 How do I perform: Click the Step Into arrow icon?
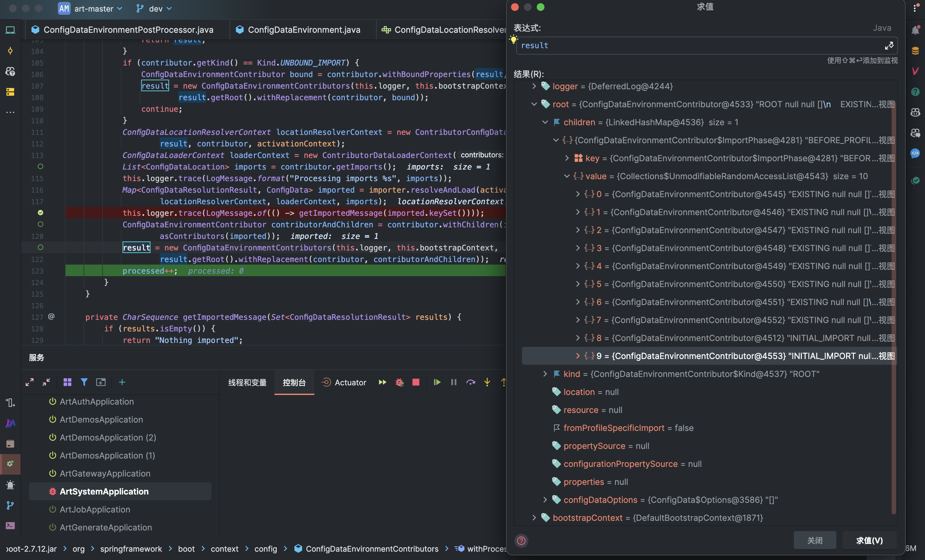487,382
